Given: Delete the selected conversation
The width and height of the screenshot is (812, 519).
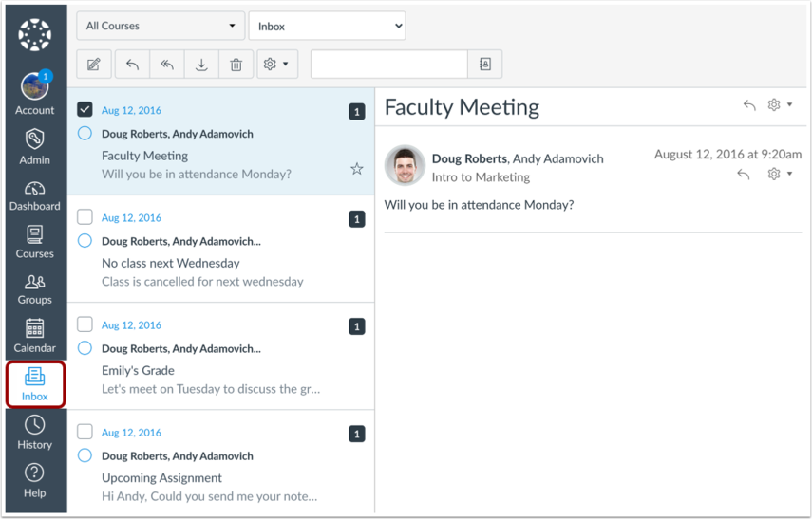Looking at the screenshot, I should (236, 65).
